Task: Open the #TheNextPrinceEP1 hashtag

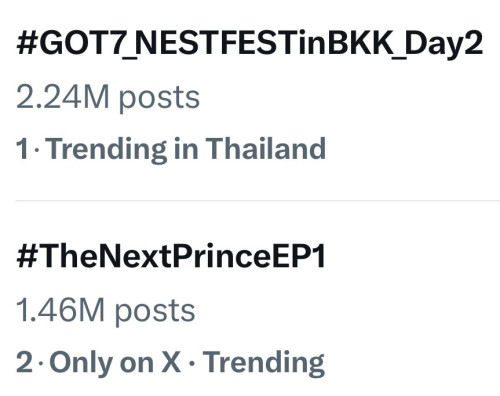Action: (x=171, y=256)
